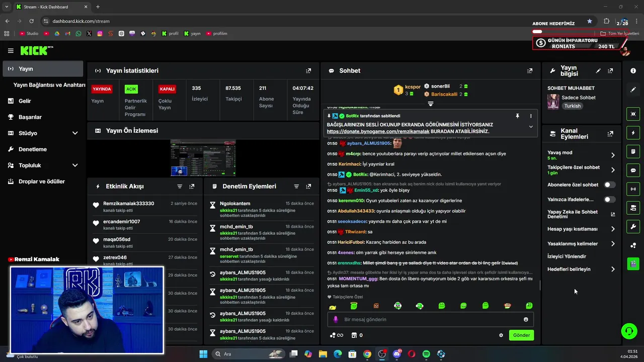
Task: Open chat settings gear icon
Action: 501,335
